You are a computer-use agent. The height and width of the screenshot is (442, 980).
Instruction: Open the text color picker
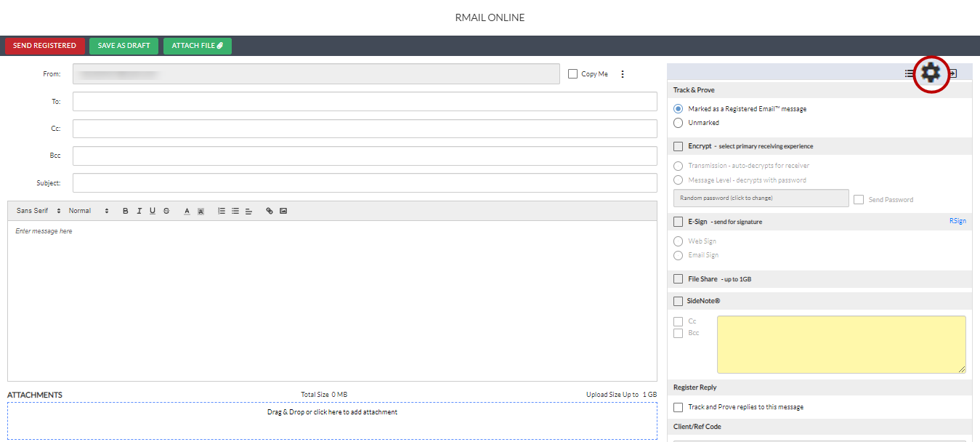(x=187, y=211)
